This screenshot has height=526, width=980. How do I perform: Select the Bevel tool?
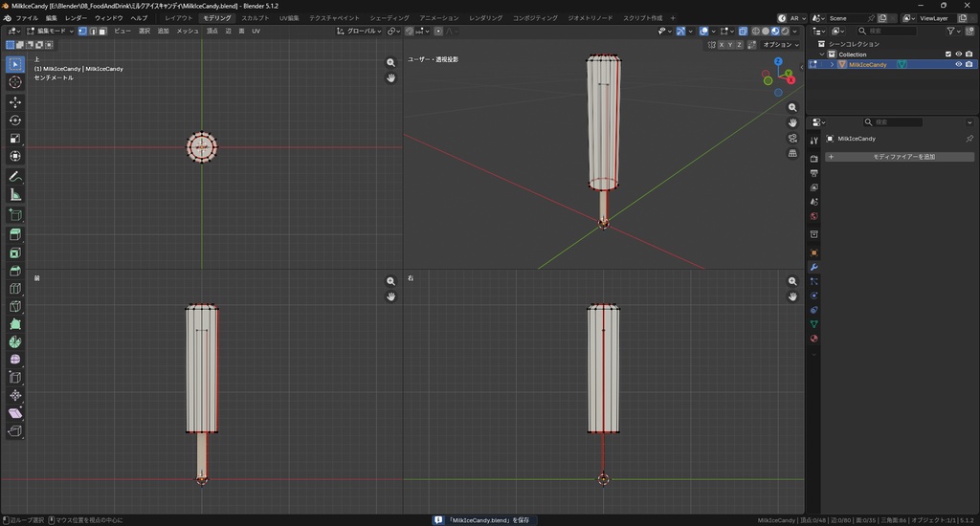(x=15, y=271)
